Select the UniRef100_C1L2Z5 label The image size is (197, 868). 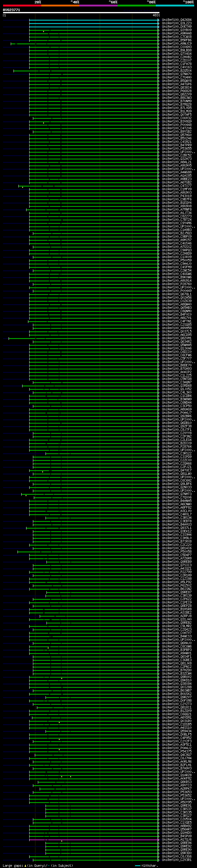click(177, 375)
